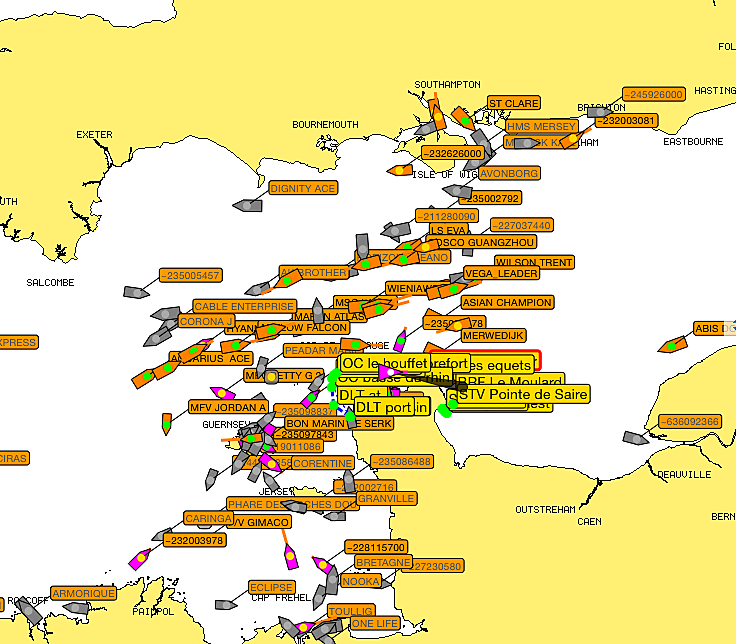The height and width of the screenshot is (644, 736).
Task: Open the -232626000 label
Action: (x=452, y=153)
